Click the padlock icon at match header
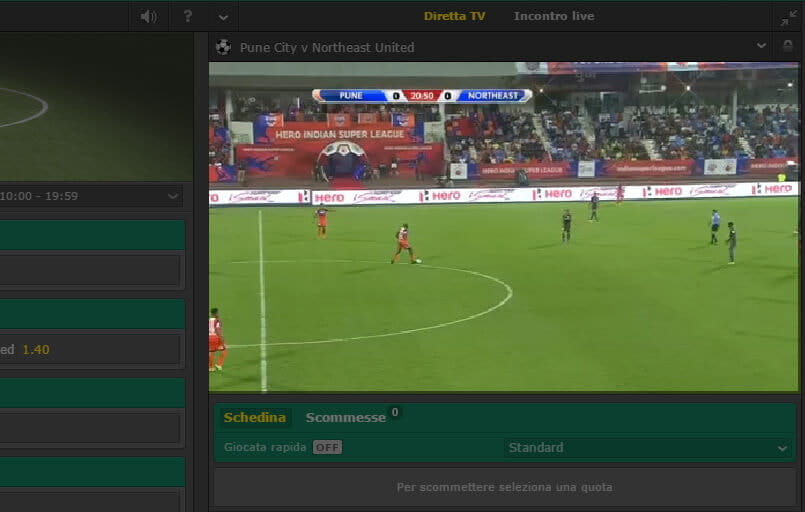Screen dimensions: 805x512 pyautogui.click(x=788, y=46)
